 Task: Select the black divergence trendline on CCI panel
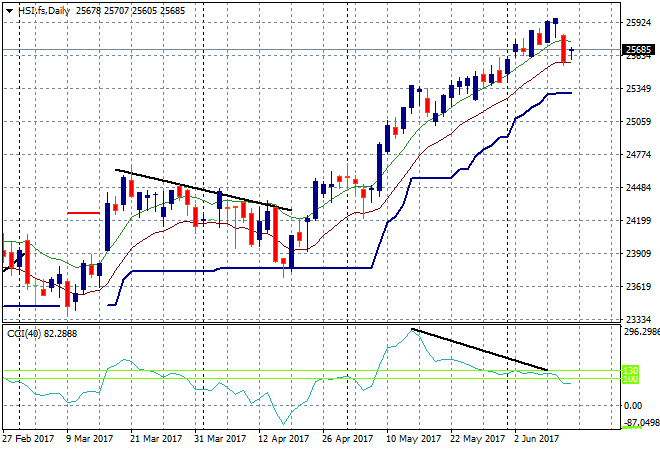[x=480, y=349]
